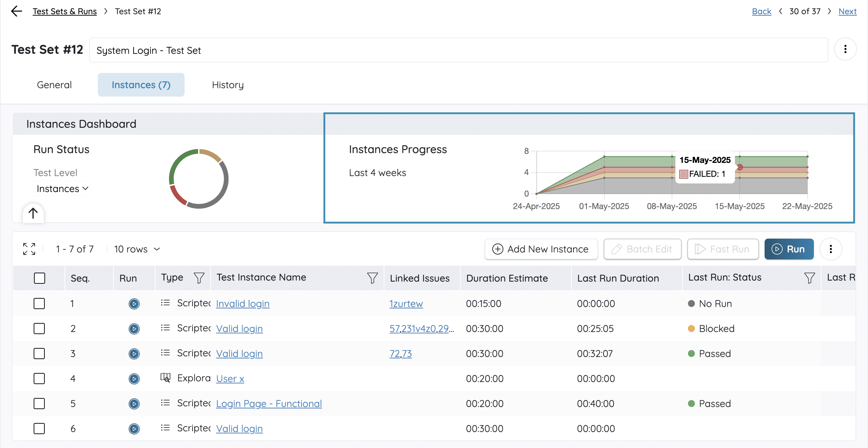The height and width of the screenshot is (448, 868).
Task: Run Login Page - Functional instance
Action: click(x=134, y=404)
